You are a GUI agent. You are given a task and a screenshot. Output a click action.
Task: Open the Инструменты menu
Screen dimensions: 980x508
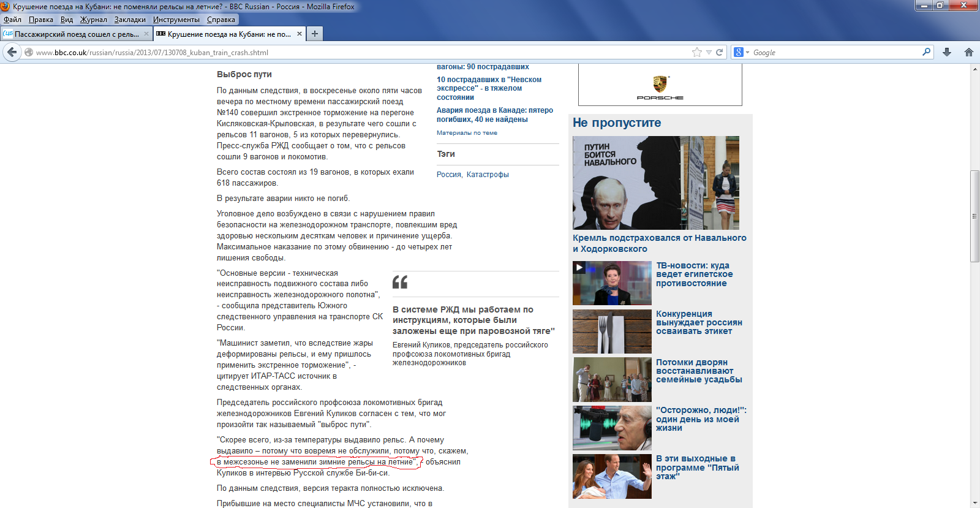click(176, 20)
